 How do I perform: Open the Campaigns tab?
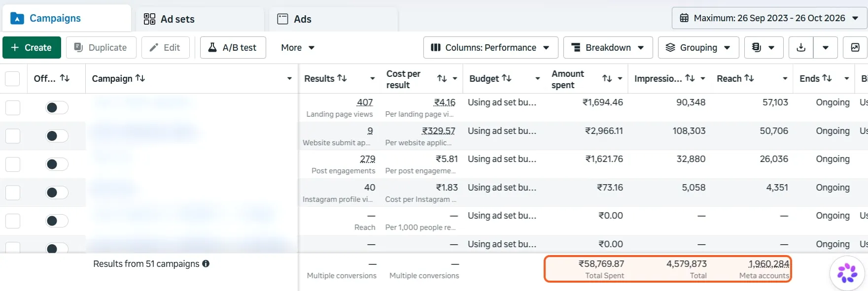pyautogui.click(x=67, y=18)
